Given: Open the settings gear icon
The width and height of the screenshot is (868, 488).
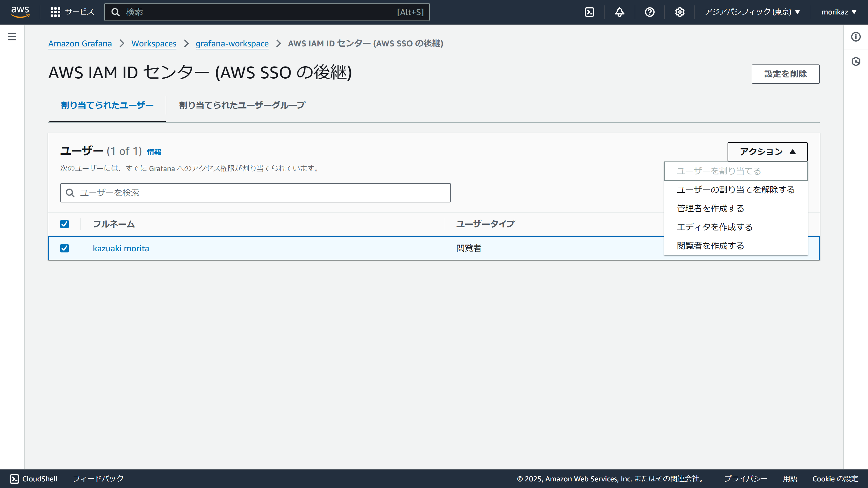Looking at the screenshot, I should pyautogui.click(x=680, y=12).
